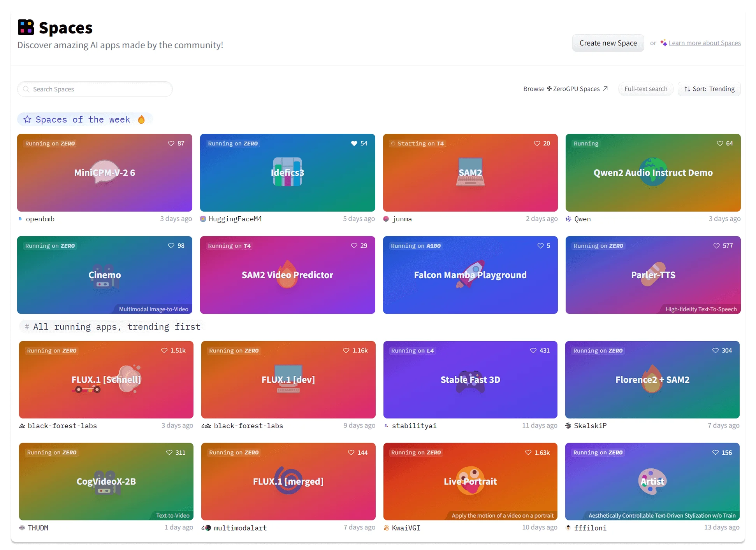Click the Spaces logo icon
This screenshot has width=756, height=550.
(26, 28)
